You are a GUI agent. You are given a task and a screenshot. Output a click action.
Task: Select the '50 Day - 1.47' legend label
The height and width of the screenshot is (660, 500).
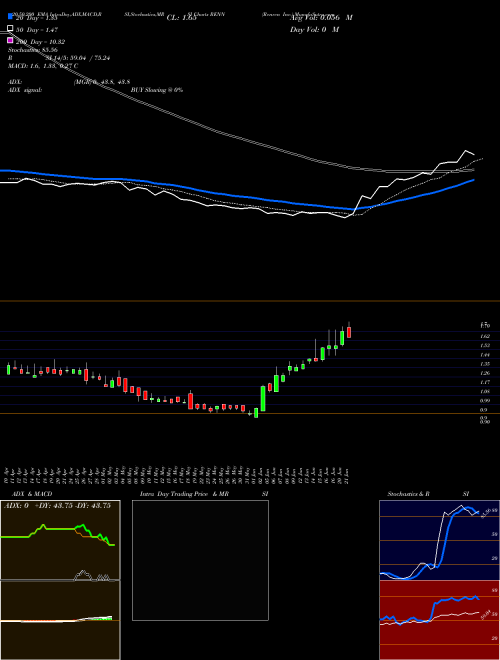pyautogui.click(x=37, y=30)
